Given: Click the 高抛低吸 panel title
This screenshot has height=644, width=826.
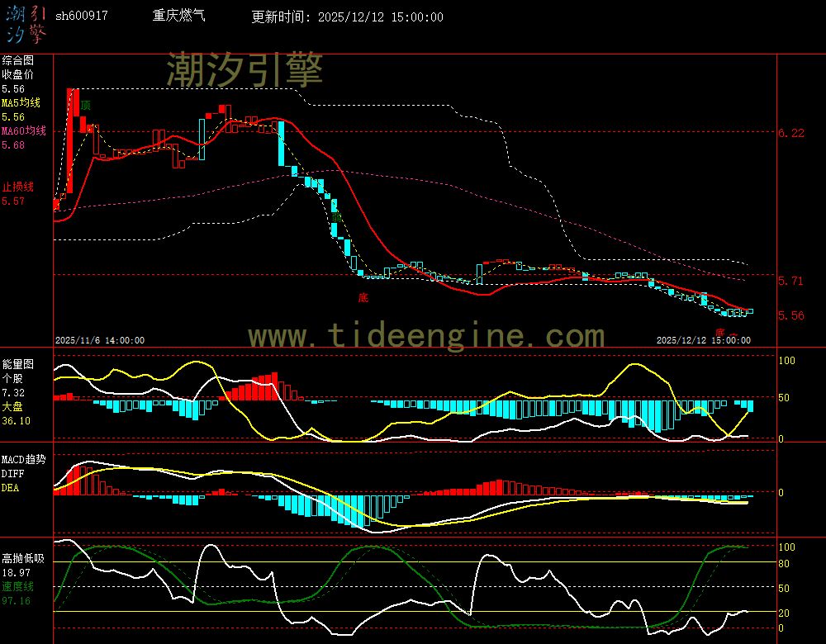Looking at the screenshot, I should point(22,558).
